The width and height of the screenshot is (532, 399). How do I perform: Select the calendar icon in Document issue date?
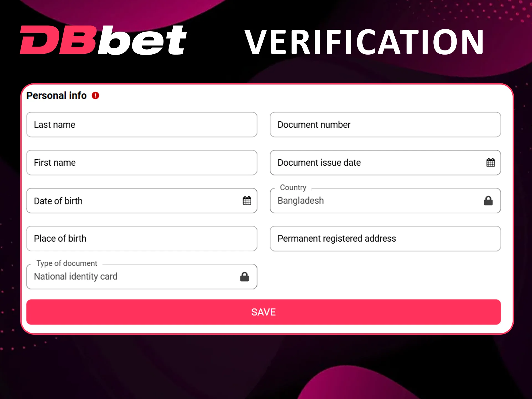click(x=491, y=163)
